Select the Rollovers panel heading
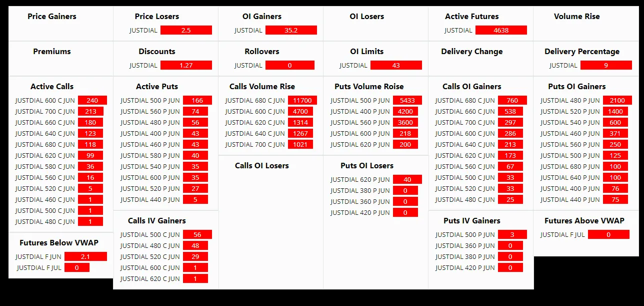This screenshot has height=306, width=644. point(262,52)
